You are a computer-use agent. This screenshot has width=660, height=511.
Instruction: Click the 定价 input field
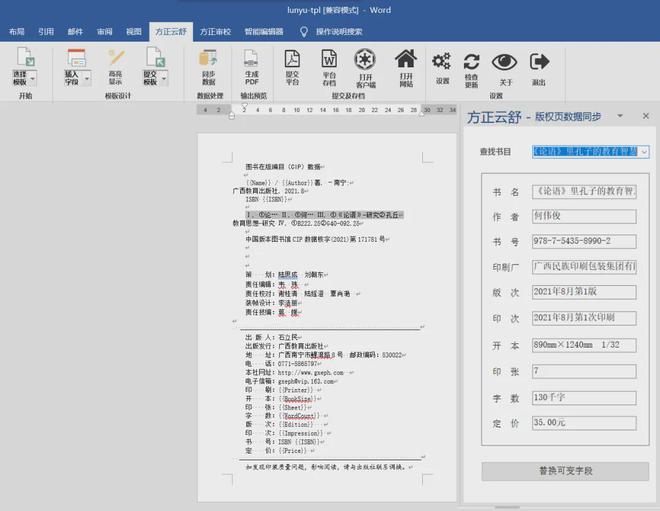(584, 423)
